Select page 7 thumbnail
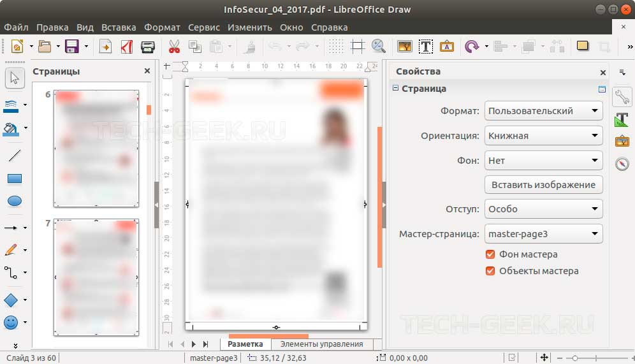The image size is (635, 364). (x=96, y=277)
